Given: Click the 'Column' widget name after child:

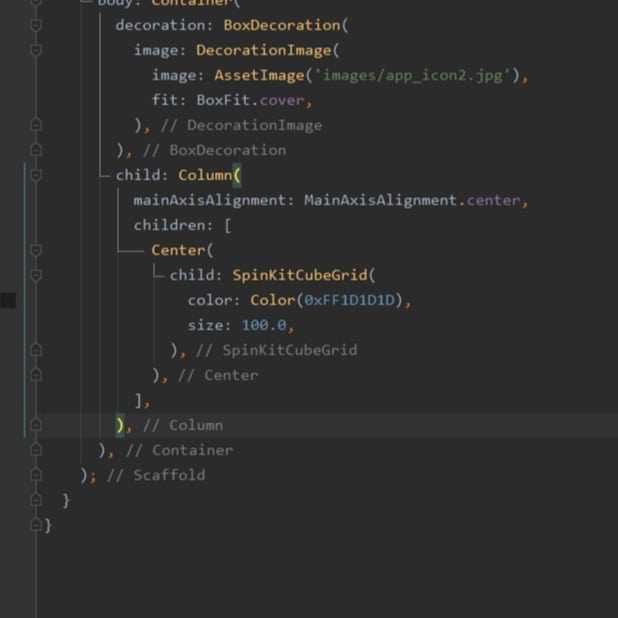Looking at the screenshot, I should coord(205,175).
